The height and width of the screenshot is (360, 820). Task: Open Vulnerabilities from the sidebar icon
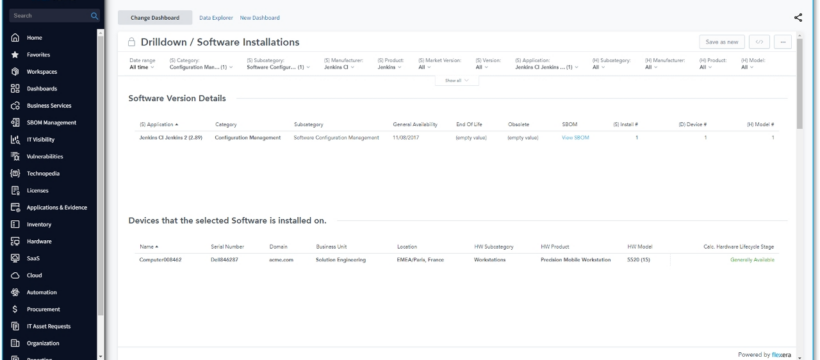pyautogui.click(x=15, y=156)
